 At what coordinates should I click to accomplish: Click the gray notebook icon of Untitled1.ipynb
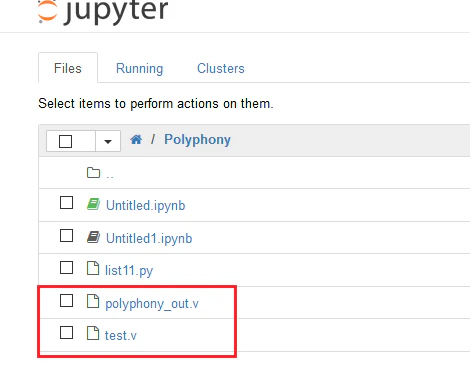pyautogui.click(x=93, y=237)
